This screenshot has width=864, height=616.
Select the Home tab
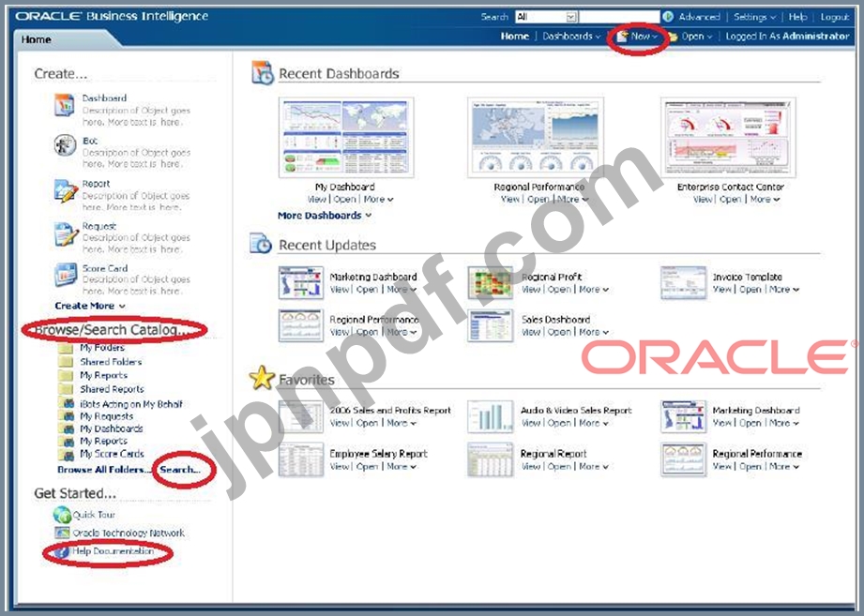(37, 39)
